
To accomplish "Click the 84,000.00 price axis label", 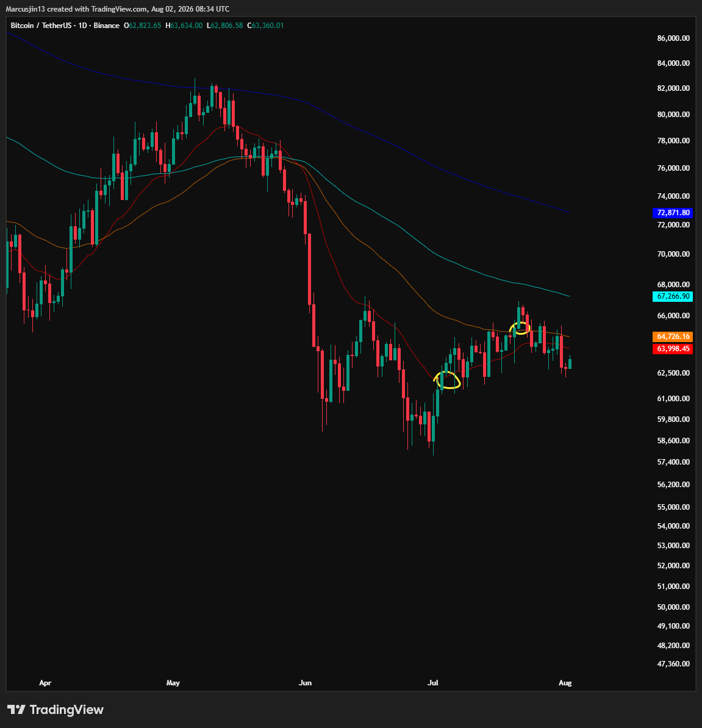I will tap(673, 63).
